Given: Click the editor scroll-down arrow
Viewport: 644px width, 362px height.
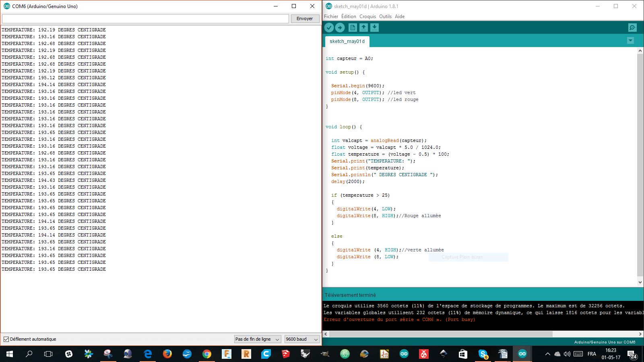Looking at the screenshot, I should 640,282.
